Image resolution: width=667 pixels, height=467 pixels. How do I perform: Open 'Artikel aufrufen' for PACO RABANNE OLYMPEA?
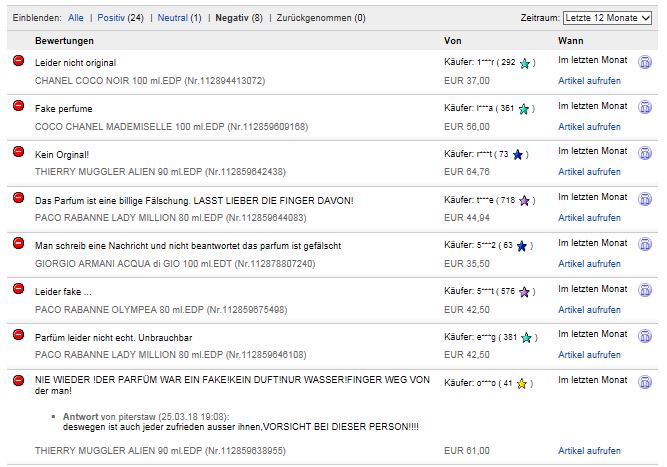(589, 310)
